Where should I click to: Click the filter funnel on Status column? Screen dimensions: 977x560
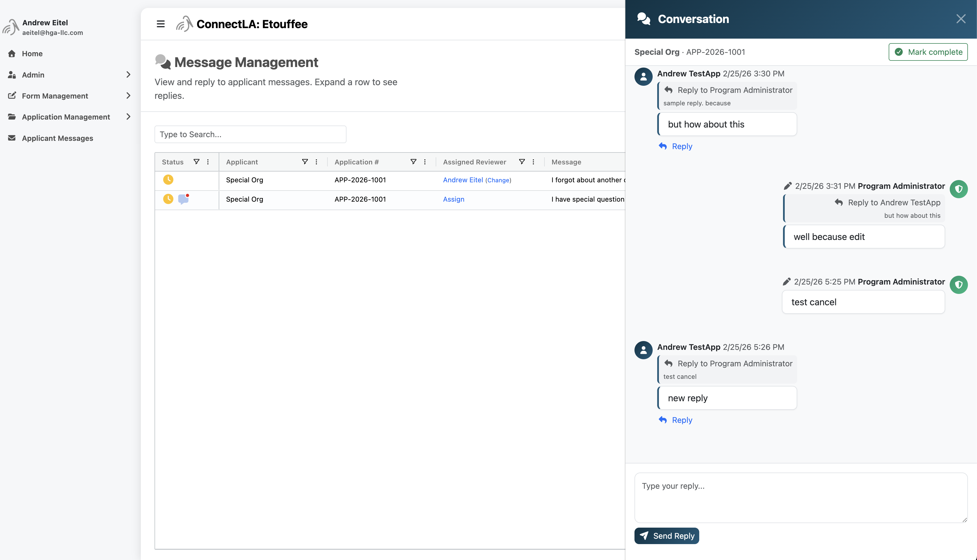(197, 162)
